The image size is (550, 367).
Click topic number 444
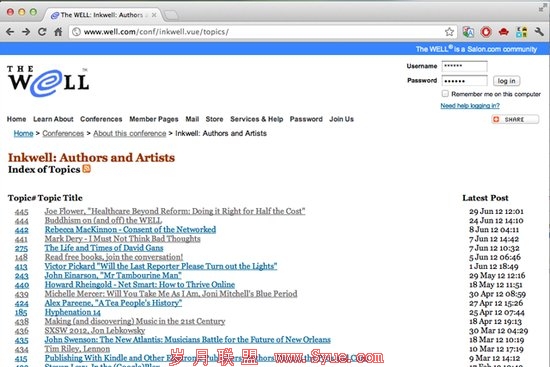(21, 221)
